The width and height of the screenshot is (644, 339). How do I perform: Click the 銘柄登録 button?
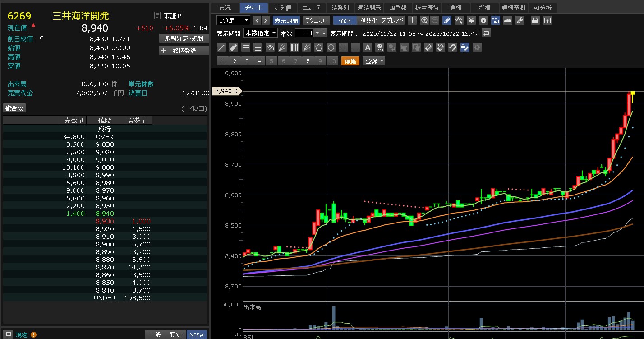[184, 51]
